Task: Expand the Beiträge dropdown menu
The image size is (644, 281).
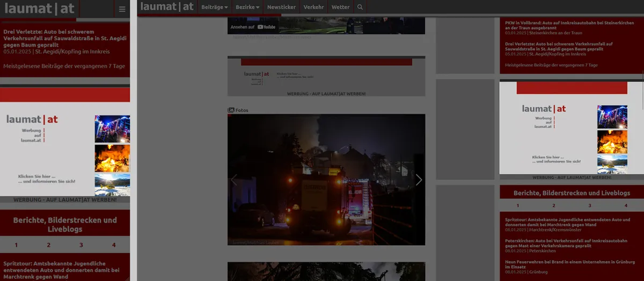Action: coord(214,8)
